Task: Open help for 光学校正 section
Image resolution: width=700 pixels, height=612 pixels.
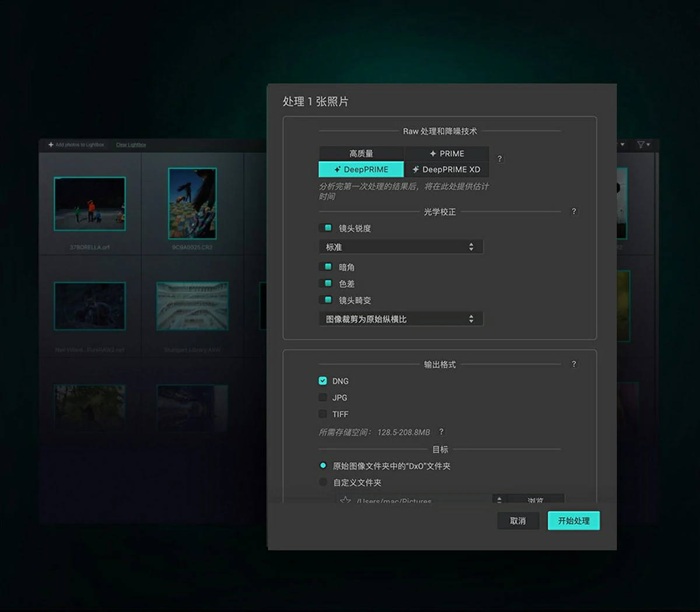Action: (x=574, y=212)
